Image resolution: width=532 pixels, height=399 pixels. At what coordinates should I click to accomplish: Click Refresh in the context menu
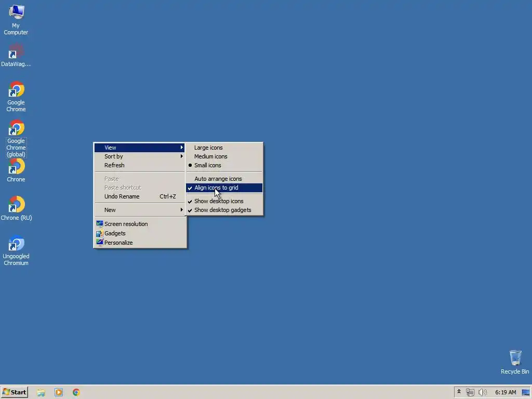(139, 165)
